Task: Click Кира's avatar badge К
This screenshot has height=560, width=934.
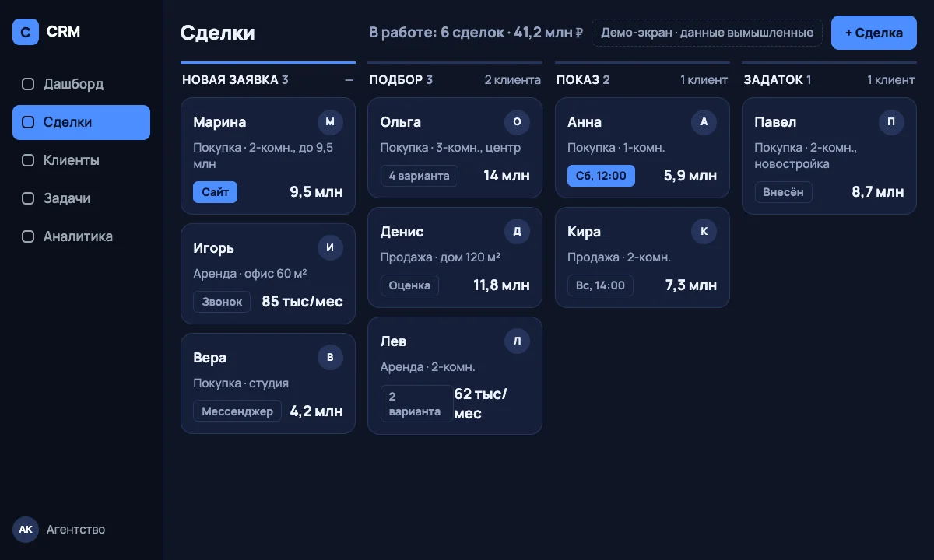Action: [704, 232]
